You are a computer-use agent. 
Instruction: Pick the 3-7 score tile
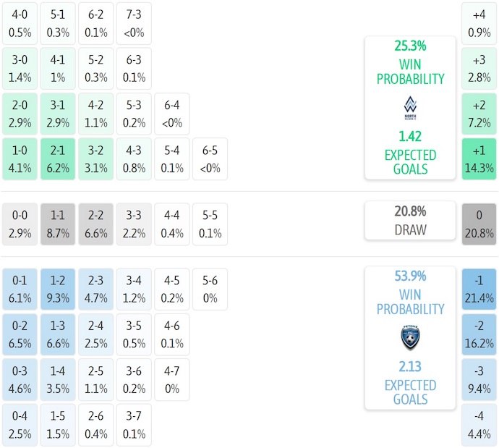(133, 423)
